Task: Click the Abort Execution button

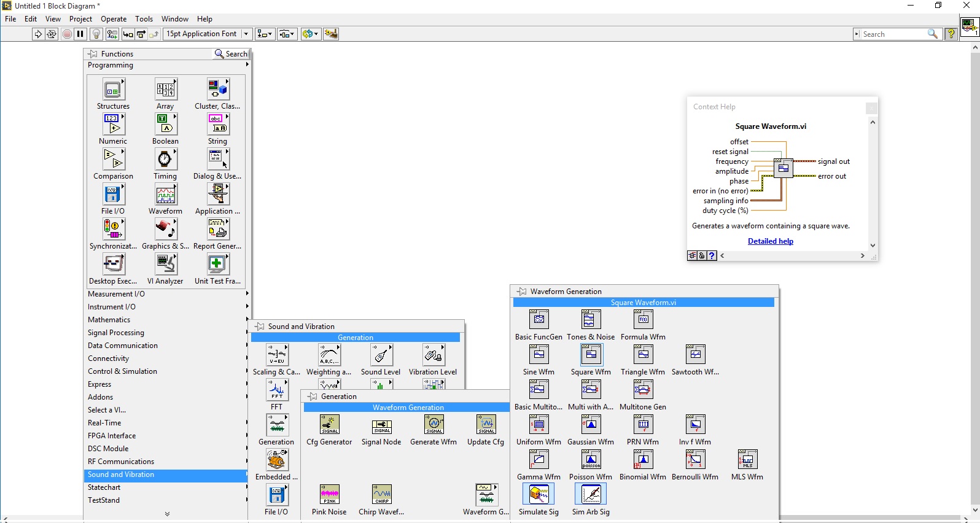Action: 67,34
